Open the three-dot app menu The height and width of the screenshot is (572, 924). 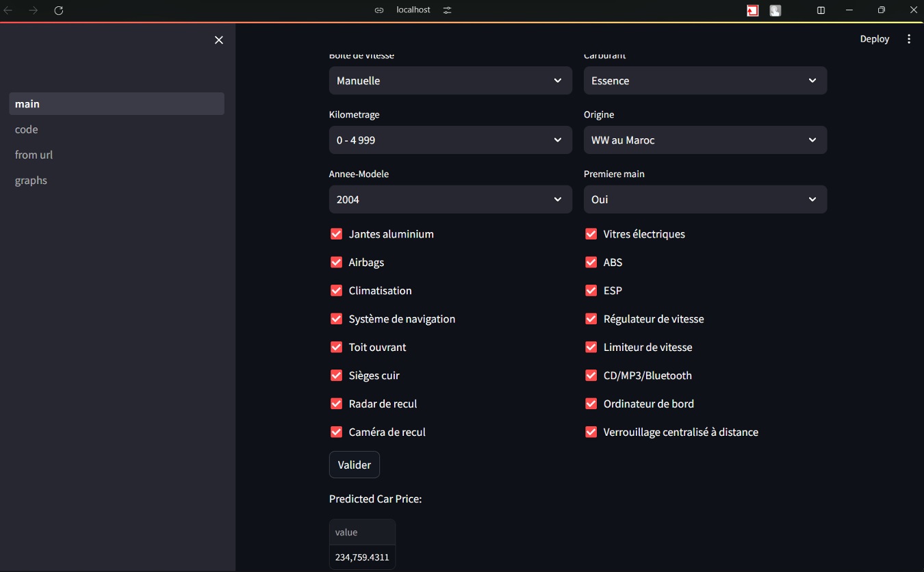909,39
